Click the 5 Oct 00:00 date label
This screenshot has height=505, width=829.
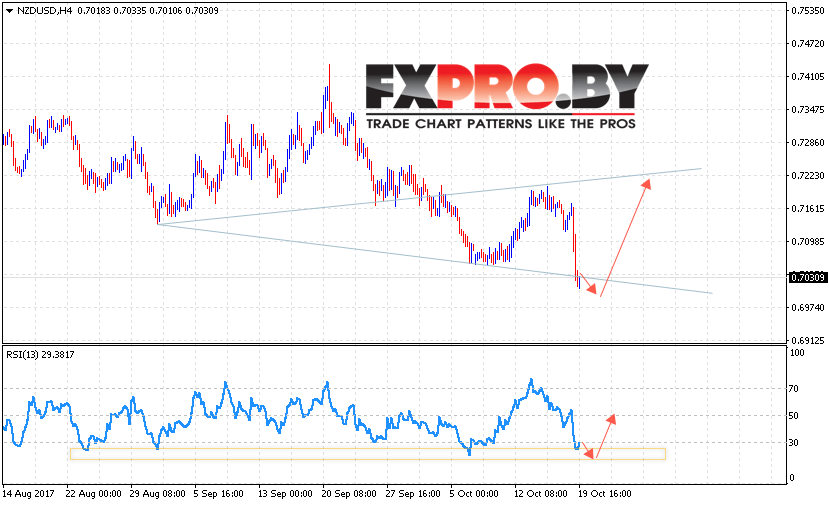[474, 494]
